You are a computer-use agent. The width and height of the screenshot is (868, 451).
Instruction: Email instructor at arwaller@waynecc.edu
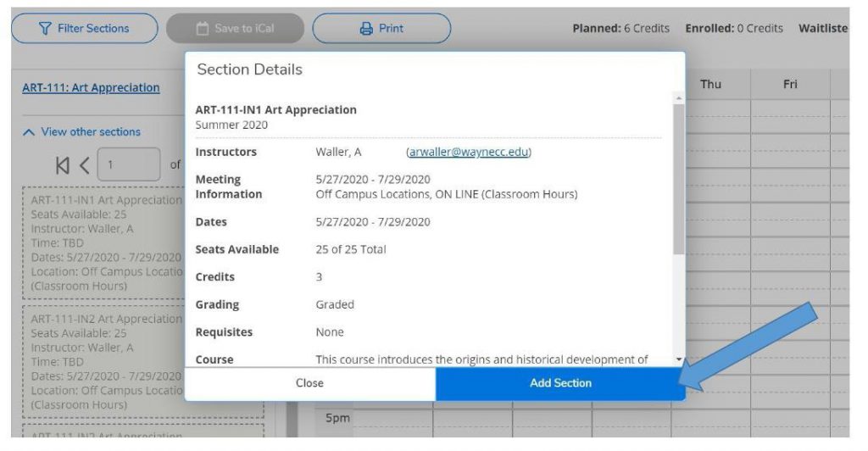(469, 153)
